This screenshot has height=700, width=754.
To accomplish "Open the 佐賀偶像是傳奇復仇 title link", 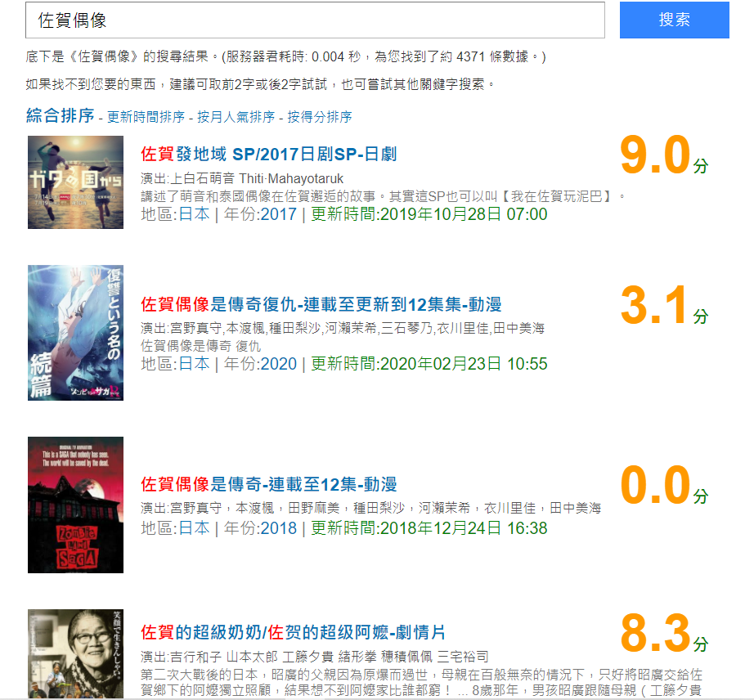I will click(x=321, y=304).
